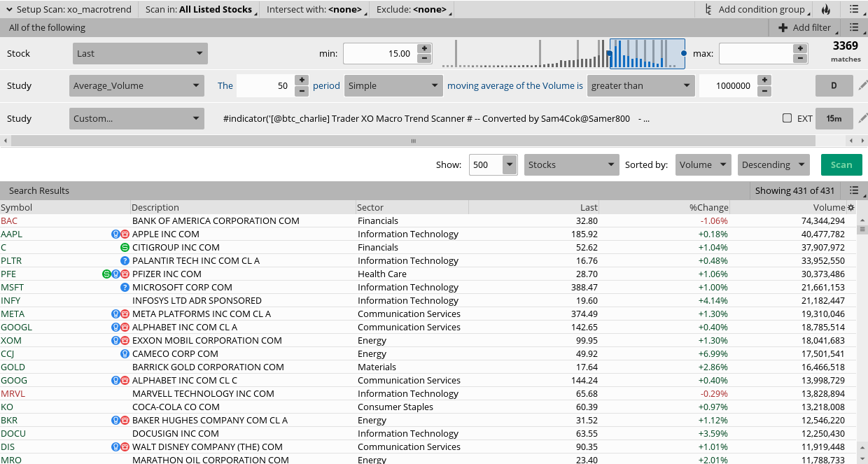The image size is (868, 464).
Task: Open the Stock 'Last' dropdown
Action: (140, 53)
